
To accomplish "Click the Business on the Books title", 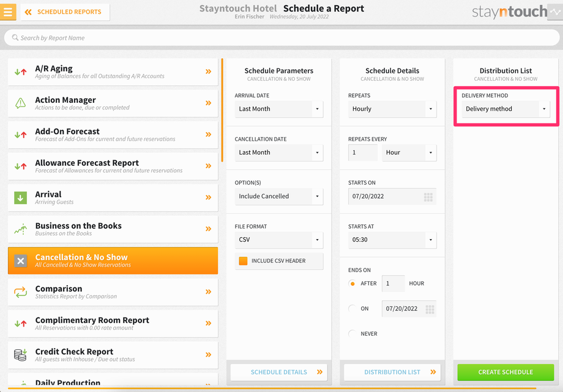I will tap(78, 226).
